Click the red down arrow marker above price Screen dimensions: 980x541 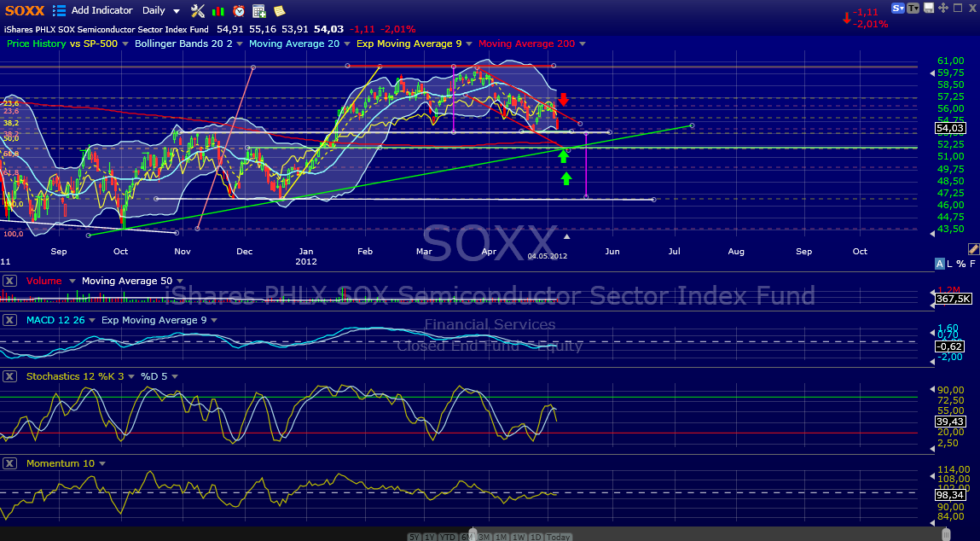pyautogui.click(x=563, y=99)
